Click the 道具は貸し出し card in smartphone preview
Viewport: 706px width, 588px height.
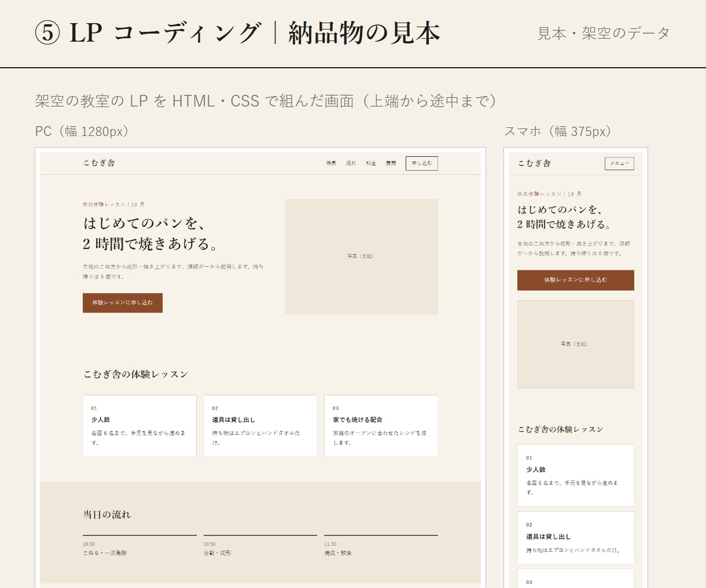point(576,538)
